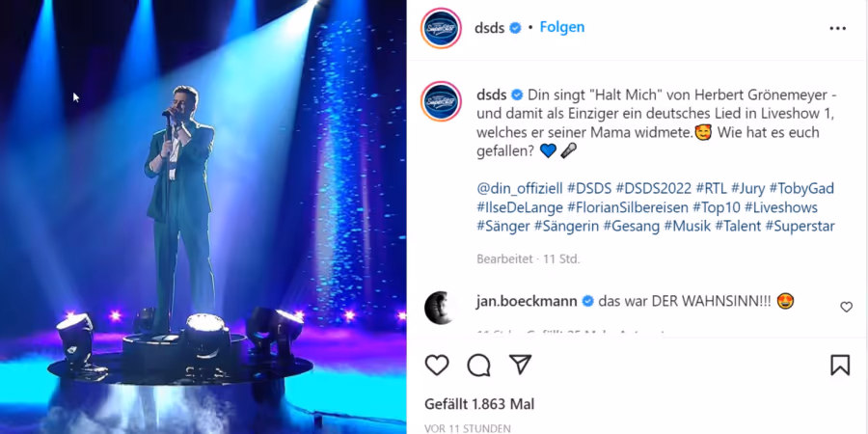The width and height of the screenshot is (868, 434).
Task: Open the comment speech bubble icon
Action: (478, 366)
